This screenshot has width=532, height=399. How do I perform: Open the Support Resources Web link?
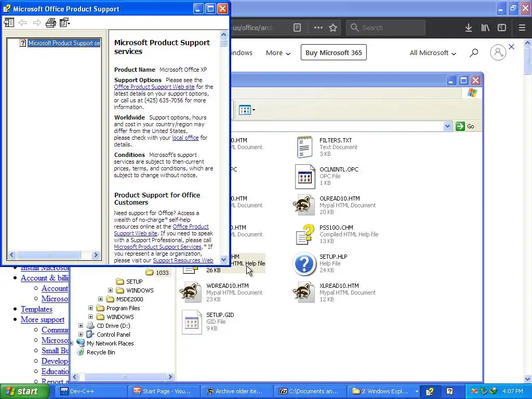pos(183,260)
